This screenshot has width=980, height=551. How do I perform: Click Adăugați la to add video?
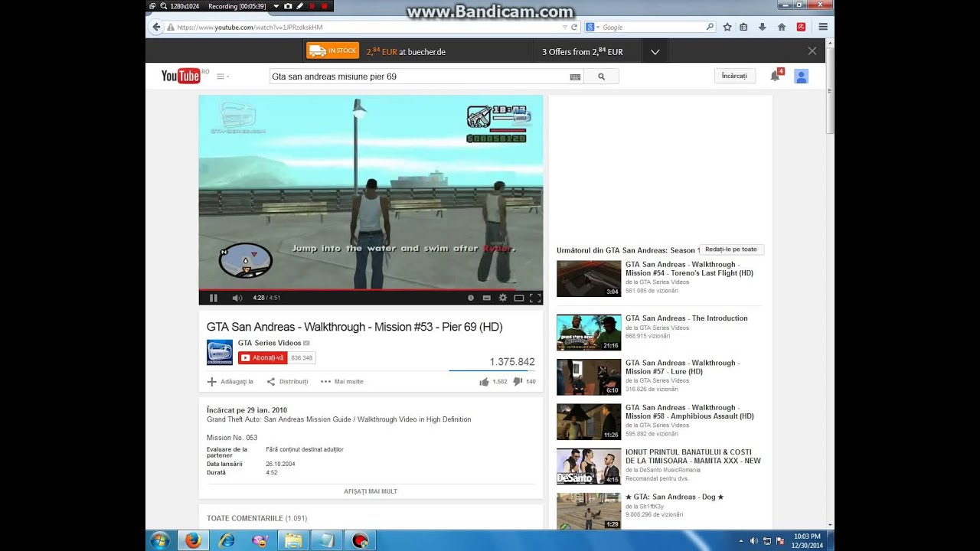tap(230, 381)
